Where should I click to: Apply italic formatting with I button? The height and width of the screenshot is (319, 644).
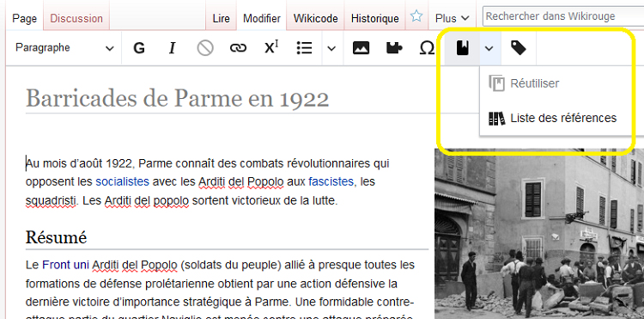coord(172,48)
